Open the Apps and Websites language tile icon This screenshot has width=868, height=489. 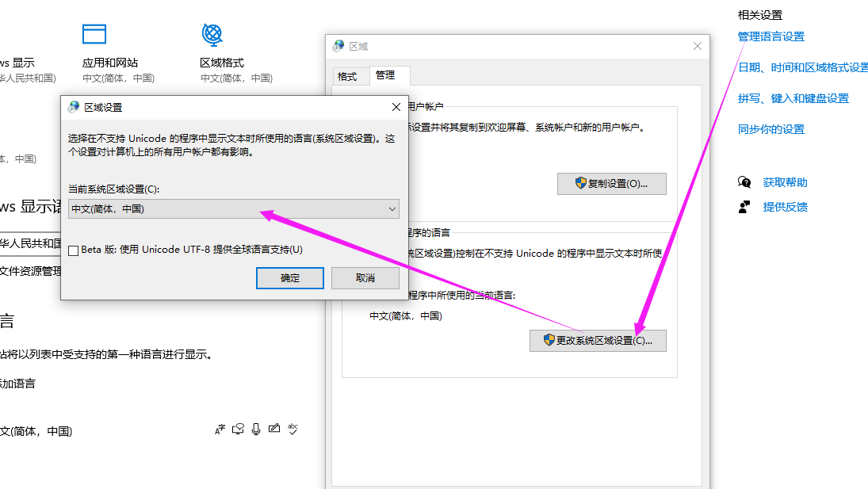94,34
